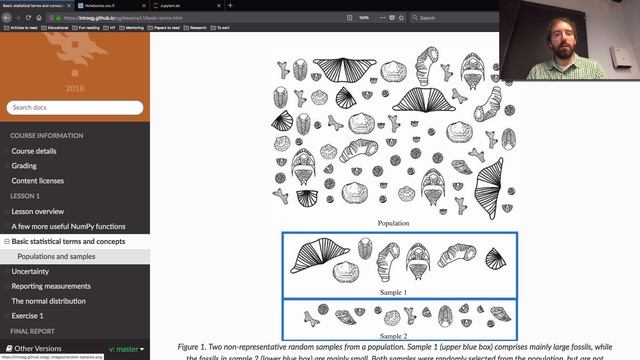Click the course logo image in sidebar
This screenshot has width=640, height=360.
(x=75, y=55)
